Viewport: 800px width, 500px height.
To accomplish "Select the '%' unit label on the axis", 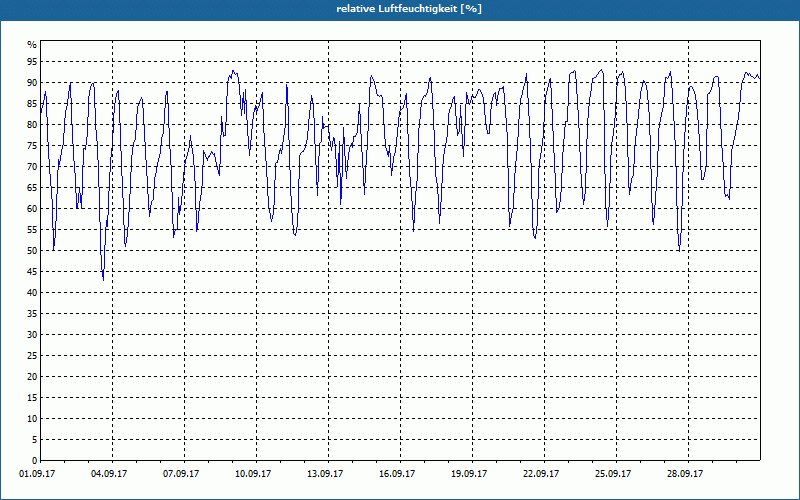I will click(x=32, y=45).
